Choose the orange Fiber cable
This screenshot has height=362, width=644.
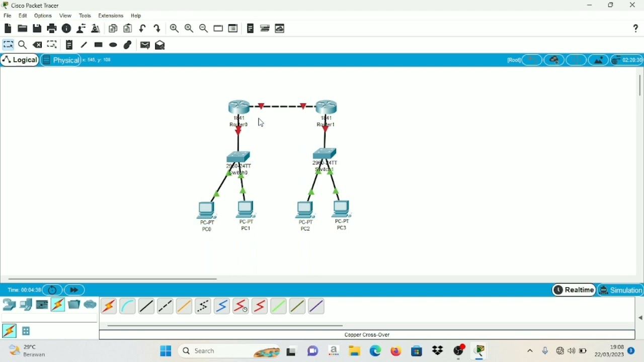tap(184, 306)
